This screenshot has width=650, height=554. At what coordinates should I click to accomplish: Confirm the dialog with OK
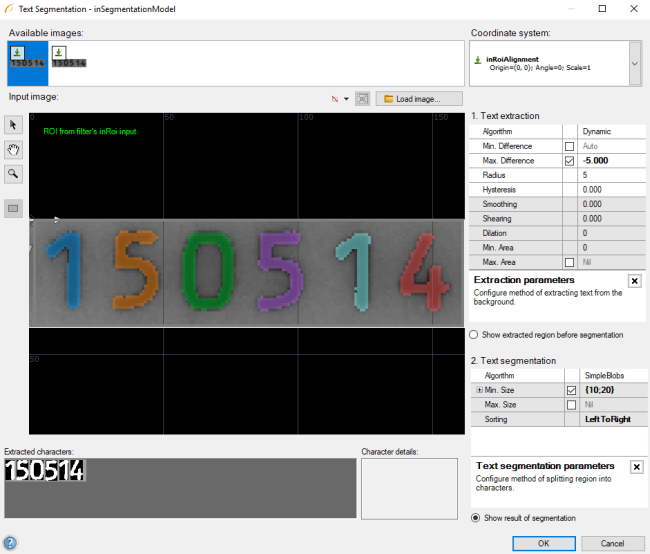point(543,543)
